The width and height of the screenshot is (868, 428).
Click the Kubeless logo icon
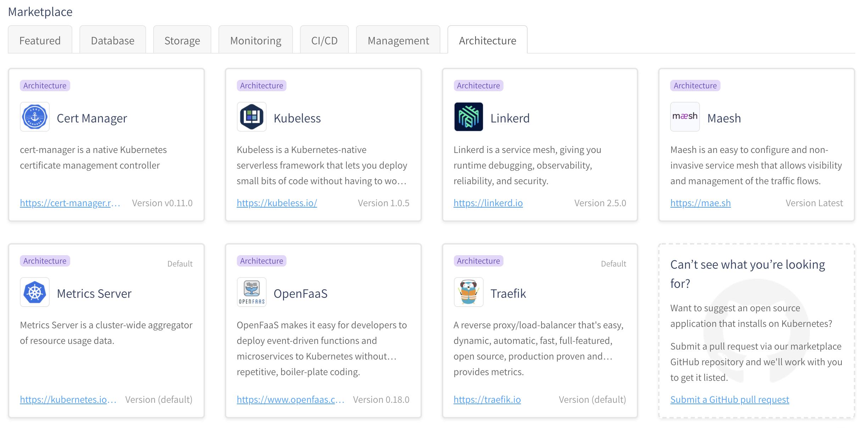coord(252,117)
